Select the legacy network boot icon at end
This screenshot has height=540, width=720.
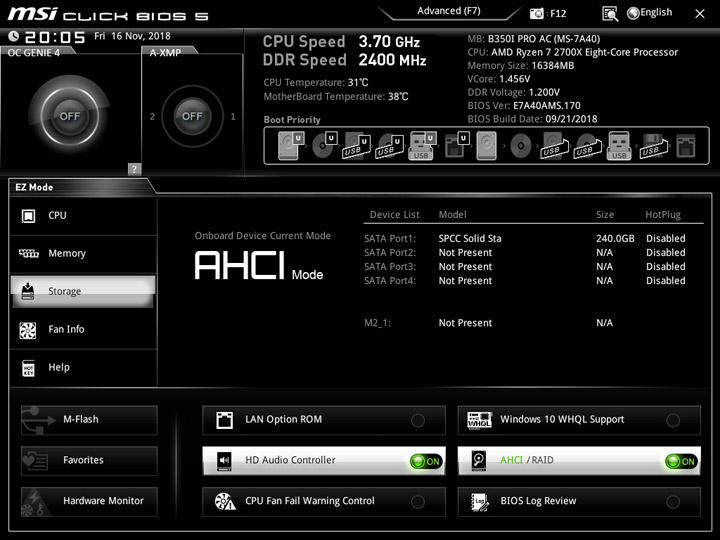coord(686,146)
